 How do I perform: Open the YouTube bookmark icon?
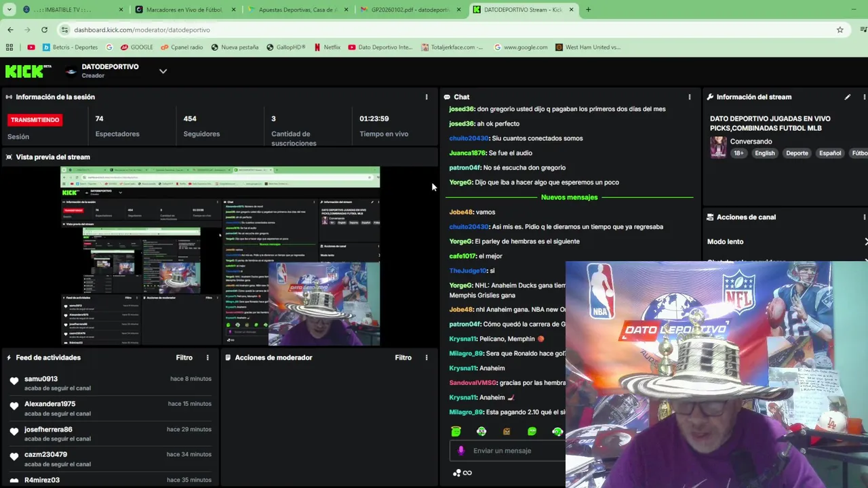[x=31, y=47]
